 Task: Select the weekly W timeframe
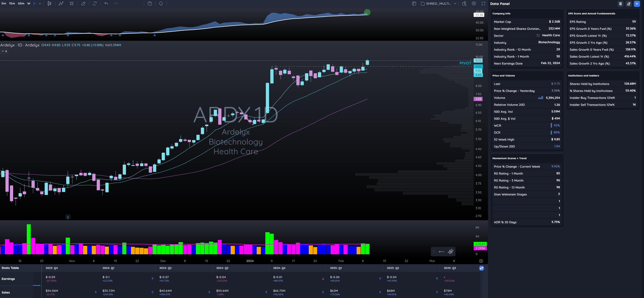pyautogui.click(x=29, y=3)
